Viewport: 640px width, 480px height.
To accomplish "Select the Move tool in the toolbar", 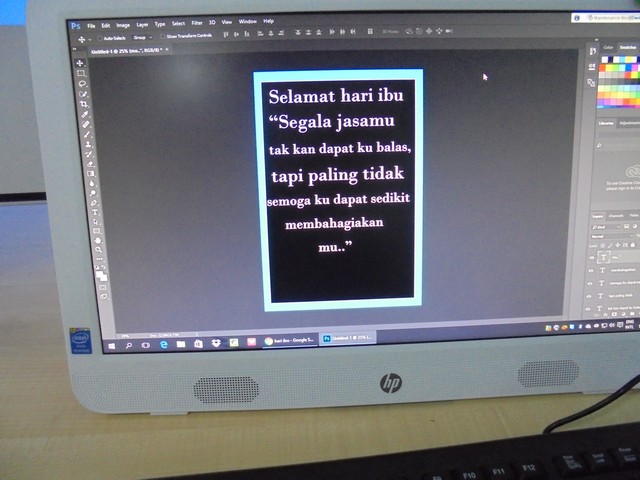I will point(80,62).
